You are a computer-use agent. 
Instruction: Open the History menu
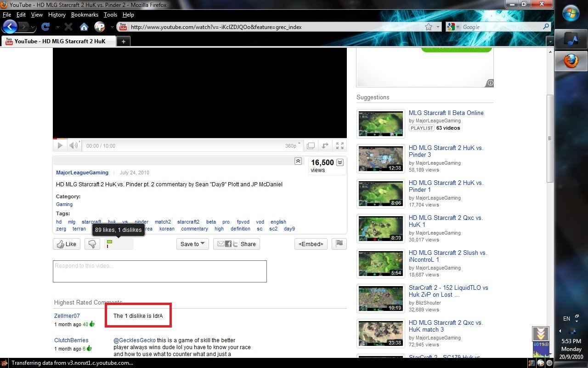pos(57,15)
